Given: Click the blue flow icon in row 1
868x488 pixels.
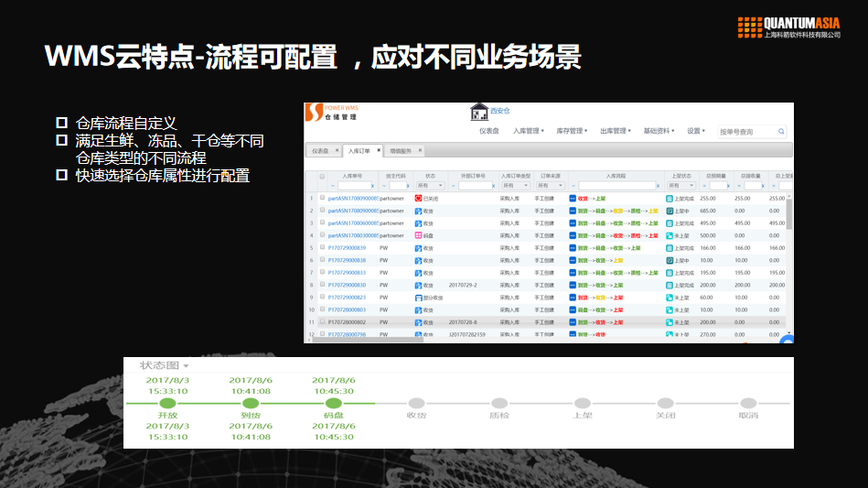Looking at the screenshot, I should coord(573,199).
